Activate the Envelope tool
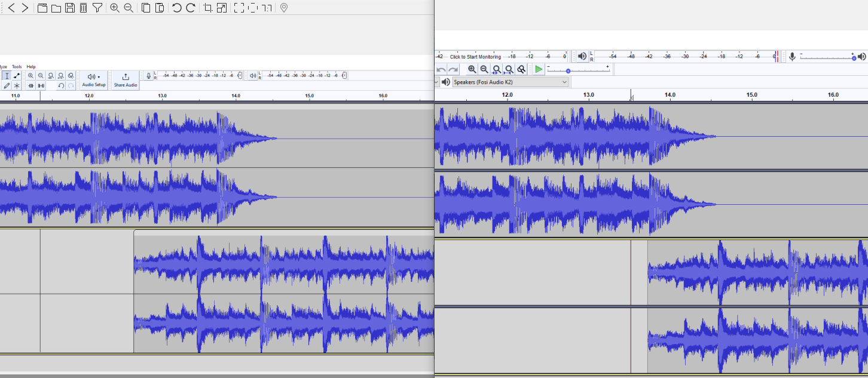This screenshot has height=378, width=868. point(17,76)
